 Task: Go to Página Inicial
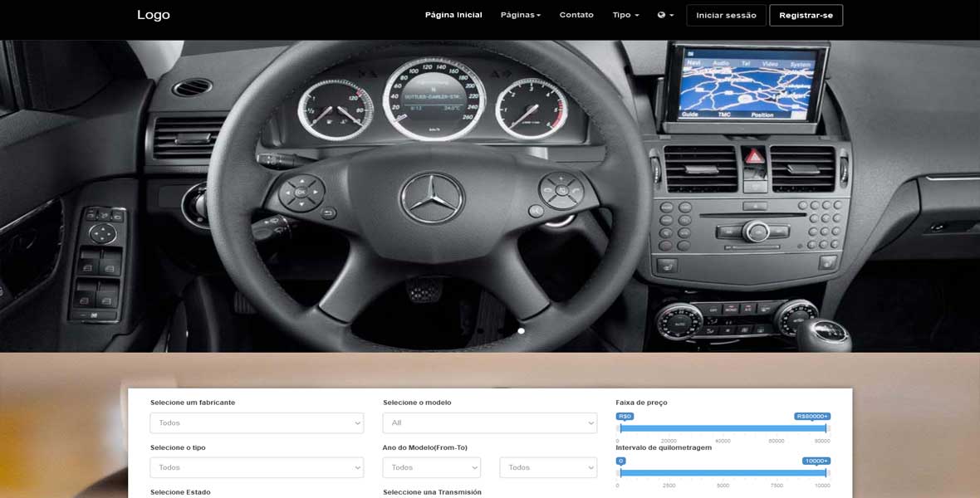(453, 15)
